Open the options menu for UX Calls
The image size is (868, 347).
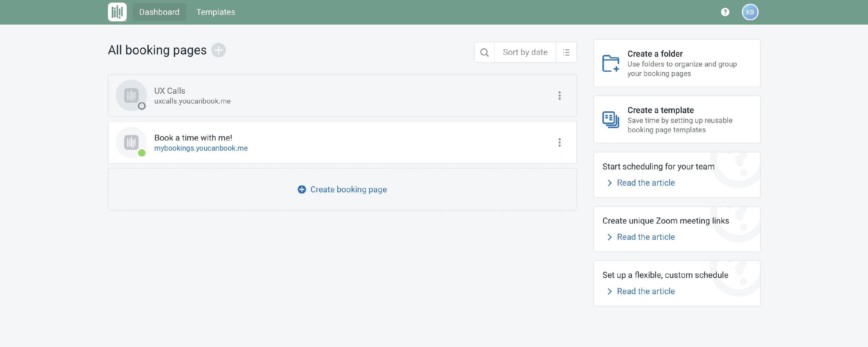pyautogui.click(x=560, y=96)
